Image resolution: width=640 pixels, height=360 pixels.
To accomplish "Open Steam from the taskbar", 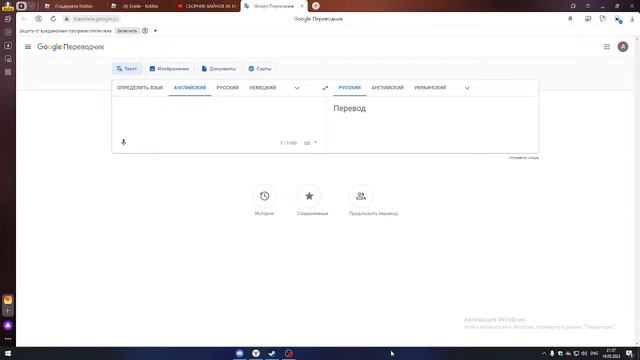I will pos(272,353).
